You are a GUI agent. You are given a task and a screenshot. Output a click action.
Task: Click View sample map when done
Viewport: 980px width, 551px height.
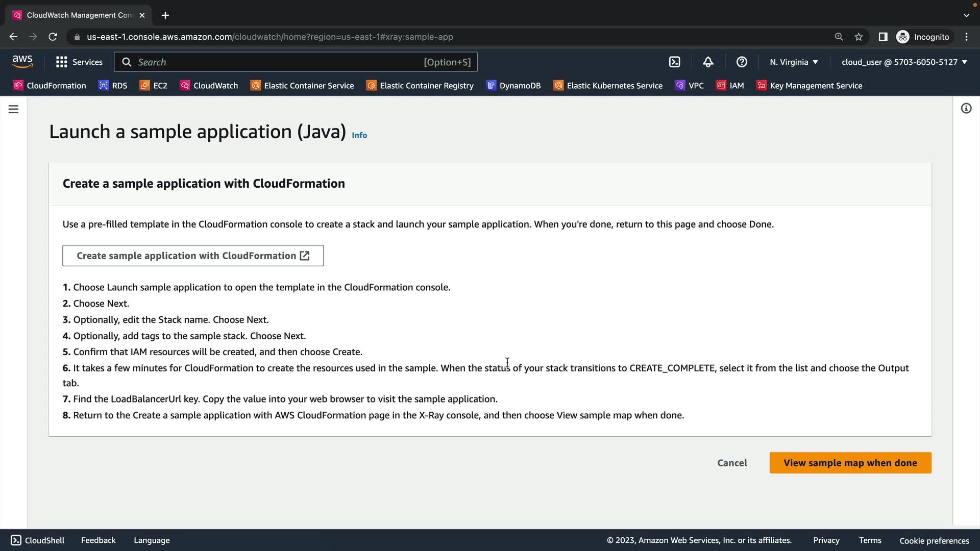(850, 463)
